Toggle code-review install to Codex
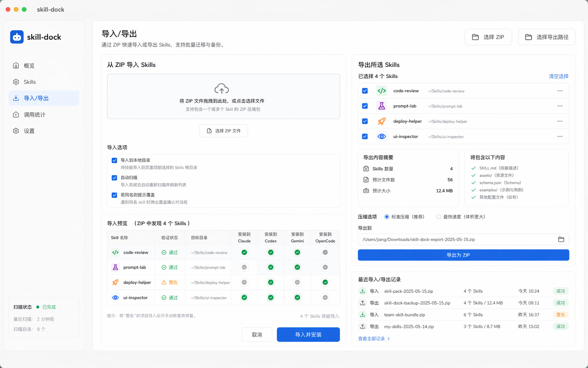The image size is (588, 368). [271, 252]
